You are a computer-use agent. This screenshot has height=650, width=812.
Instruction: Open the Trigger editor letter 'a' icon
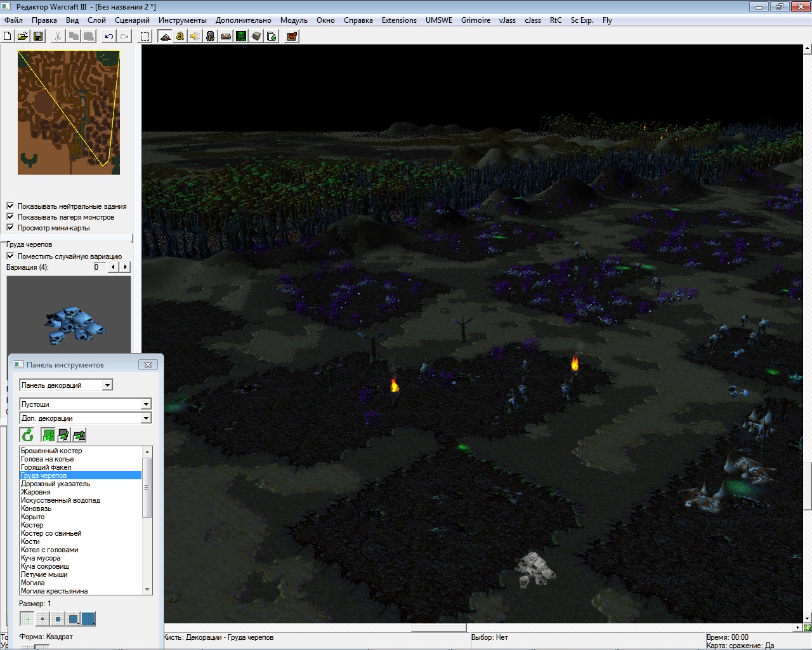(x=180, y=36)
